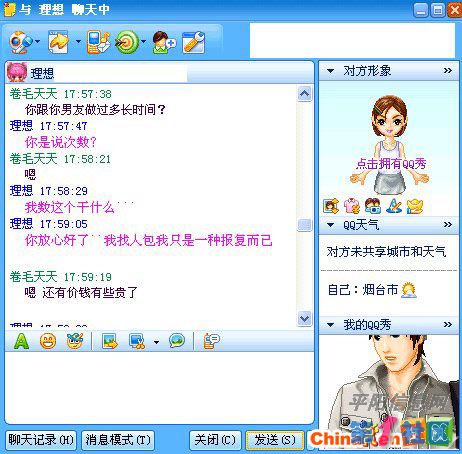The height and width of the screenshot is (454, 462).
Task: Click 对方未共享城市和天气 text
Action: point(386,252)
